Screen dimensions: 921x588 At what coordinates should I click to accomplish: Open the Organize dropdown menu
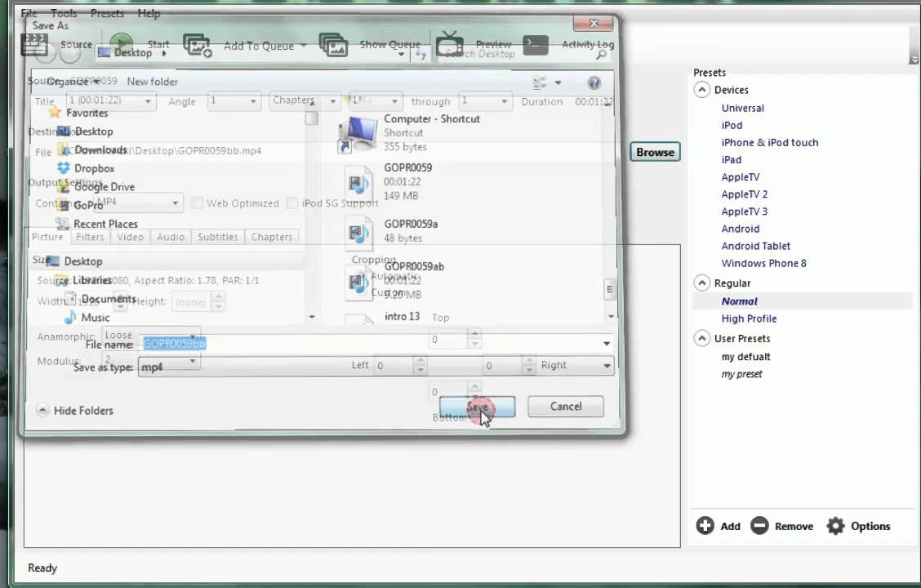click(73, 82)
